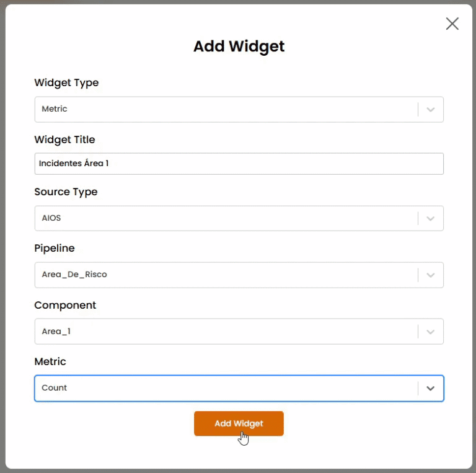This screenshot has width=476, height=473.
Task: Click the chevron arrow of Widget Type dropdown
Action: tap(431, 110)
